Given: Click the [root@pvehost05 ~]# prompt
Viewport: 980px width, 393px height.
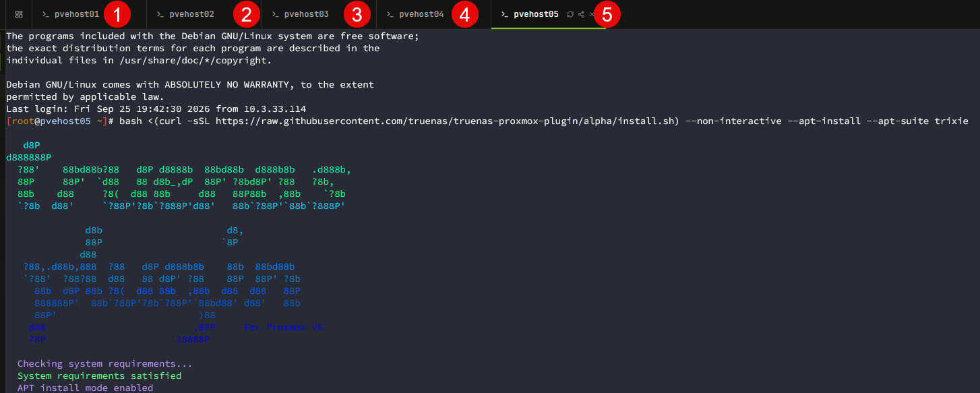Looking at the screenshot, I should tap(61, 121).
